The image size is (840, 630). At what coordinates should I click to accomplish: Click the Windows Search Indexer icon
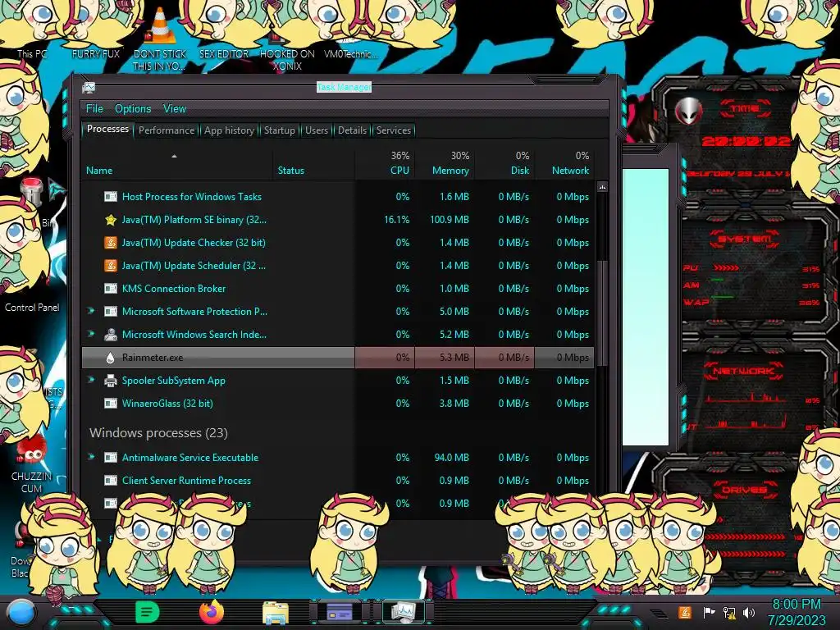pos(111,335)
